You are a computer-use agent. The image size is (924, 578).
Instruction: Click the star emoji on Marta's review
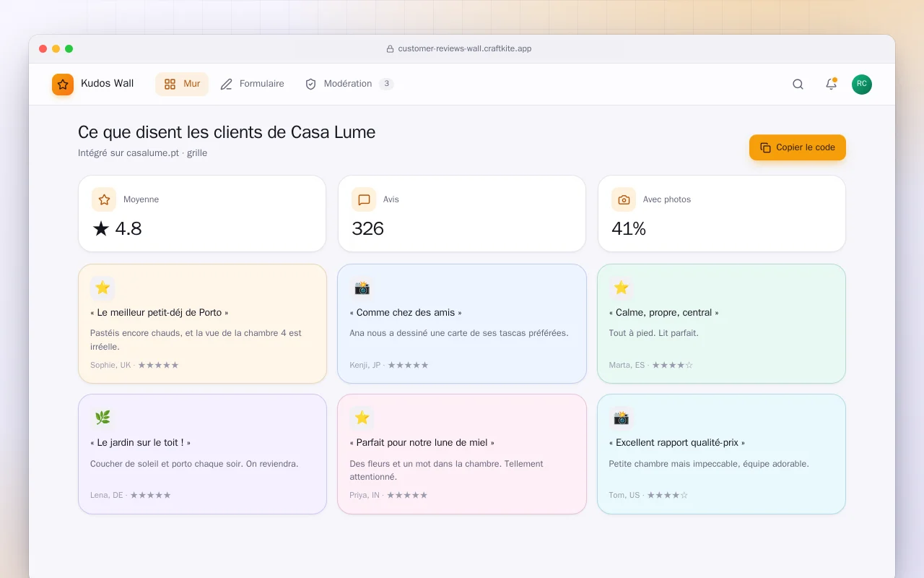pos(621,288)
